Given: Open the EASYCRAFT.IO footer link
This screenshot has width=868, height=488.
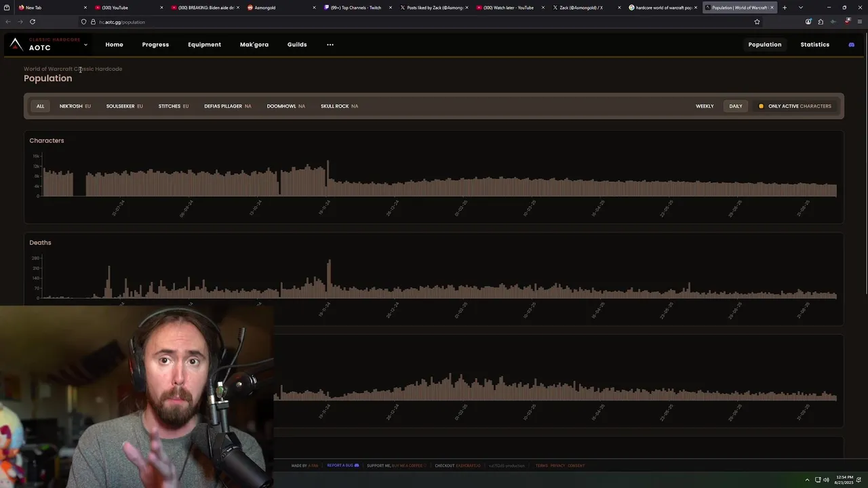Looking at the screenshot, I should pos(467,466).
